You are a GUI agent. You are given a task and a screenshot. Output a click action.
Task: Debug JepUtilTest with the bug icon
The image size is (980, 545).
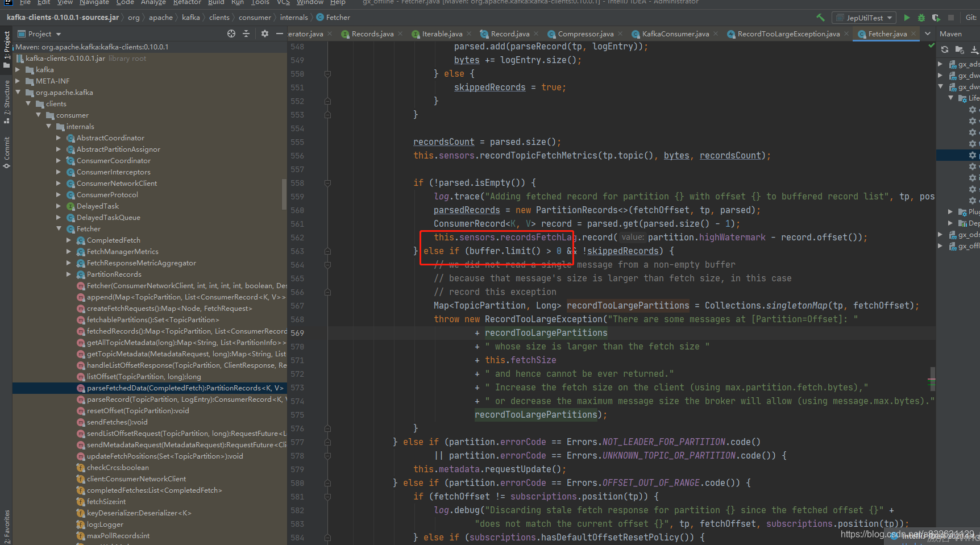[921, 18]
